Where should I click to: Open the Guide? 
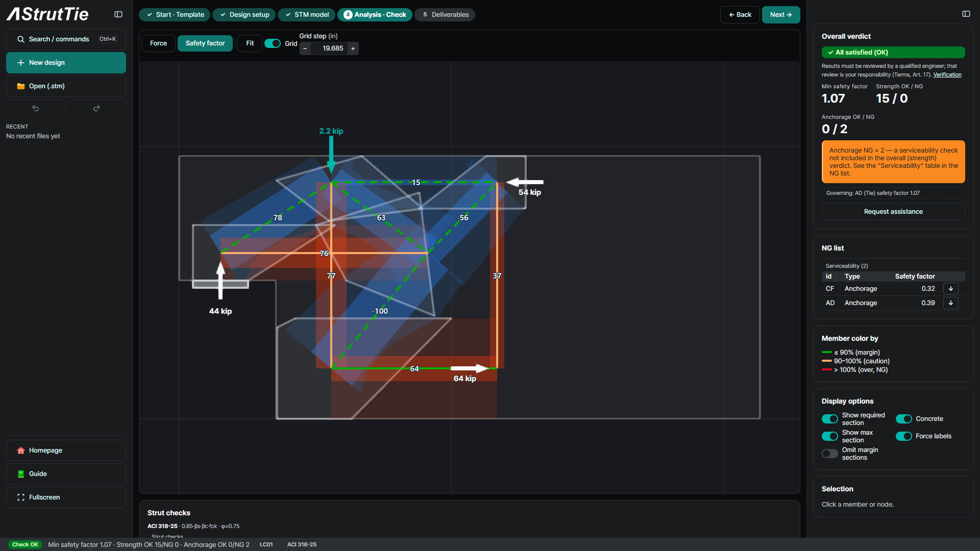66,474
